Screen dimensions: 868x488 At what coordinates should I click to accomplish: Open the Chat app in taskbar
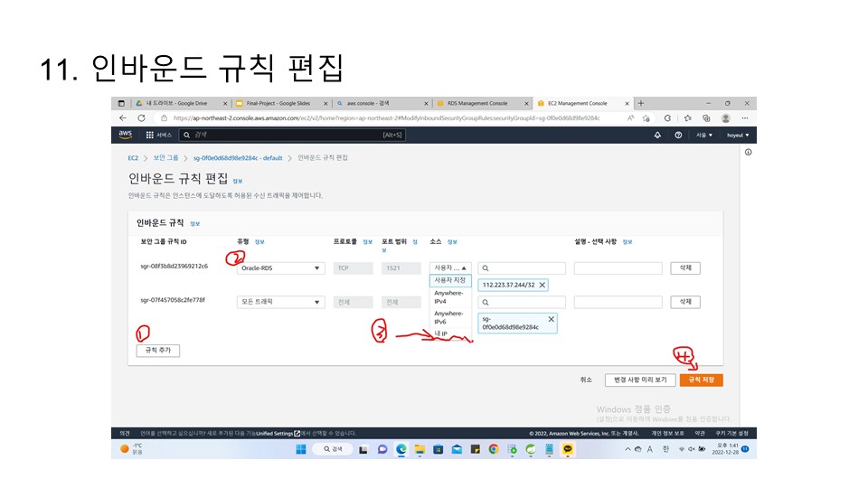click(382, 449)
